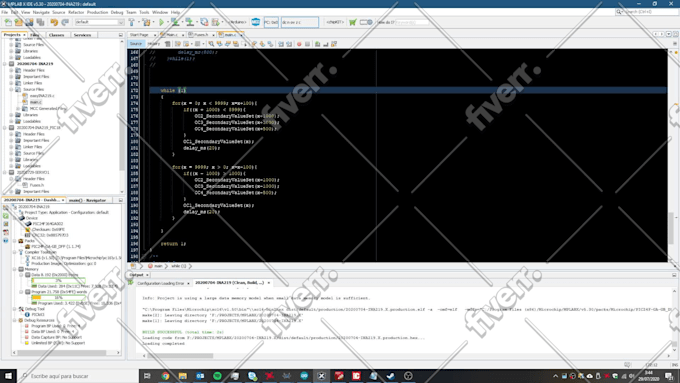Select PICkit3 under Debug Tool
The image size is (680, 383).
coord(38,314)
